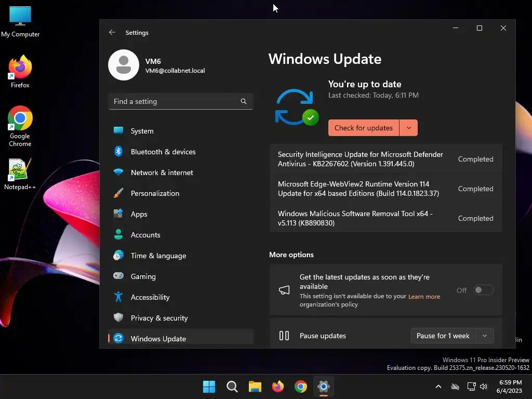Toggle Get the latest updates switch
Image resolution: width=532 pixels, height=399 pixels.
(x=483, y=290)
